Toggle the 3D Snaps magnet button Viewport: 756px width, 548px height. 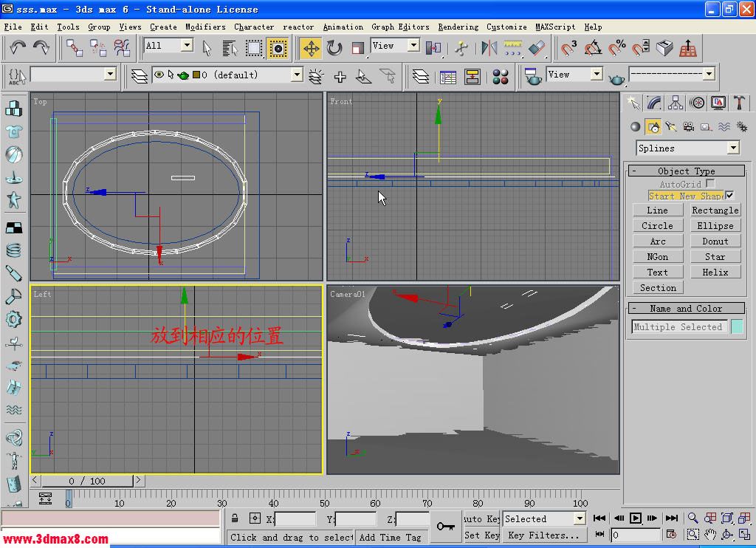[569, 48]
